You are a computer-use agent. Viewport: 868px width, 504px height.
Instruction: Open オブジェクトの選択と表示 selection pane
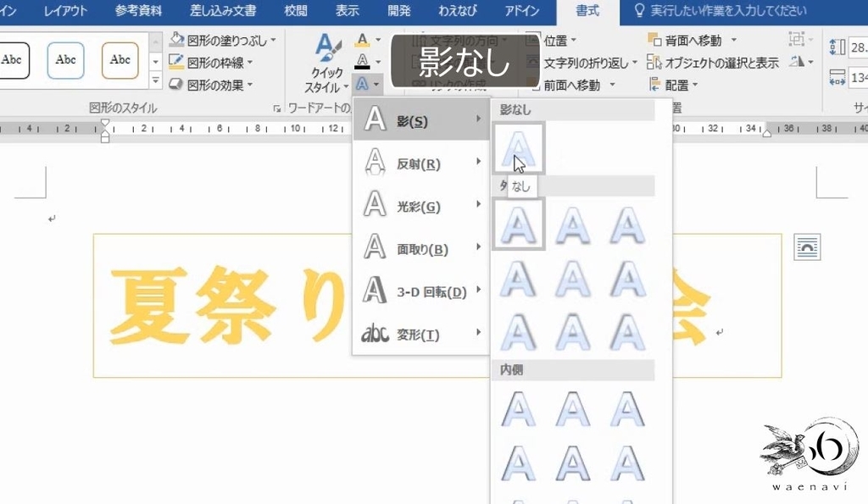pos(713,63)
